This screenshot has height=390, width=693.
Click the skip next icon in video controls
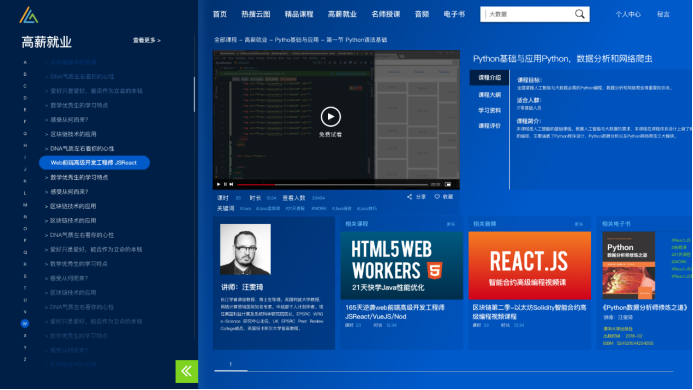[231, 184]
